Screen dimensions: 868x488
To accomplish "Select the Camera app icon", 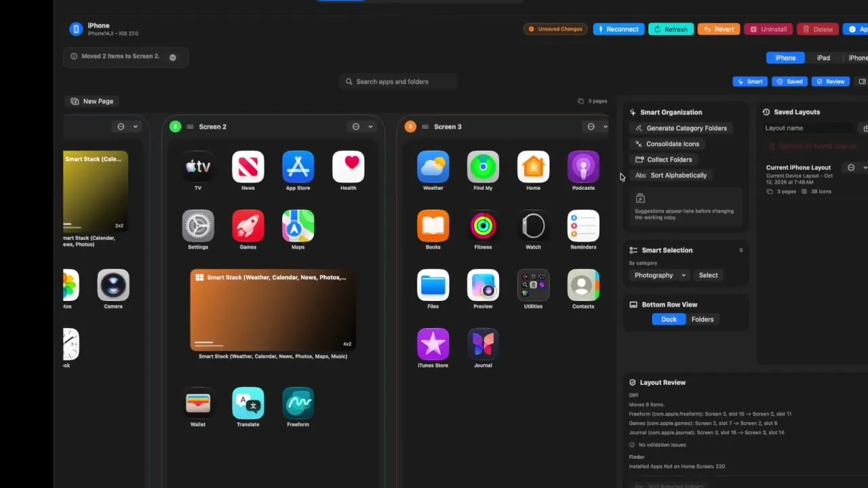I will click(x=113, y=285).
